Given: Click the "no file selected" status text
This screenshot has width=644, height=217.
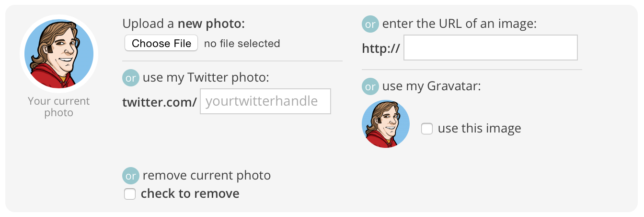Looking at the screenshot, I should (x=242, y=44).
